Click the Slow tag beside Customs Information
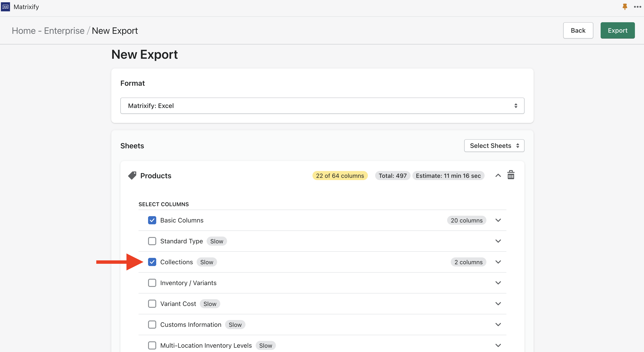 click(235, 325)
